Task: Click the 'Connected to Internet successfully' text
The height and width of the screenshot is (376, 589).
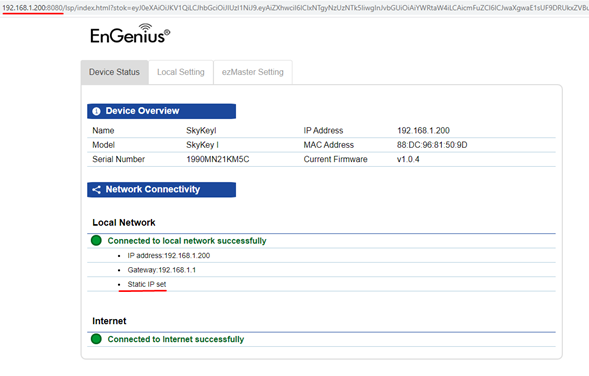Action: tap(175, 339)
